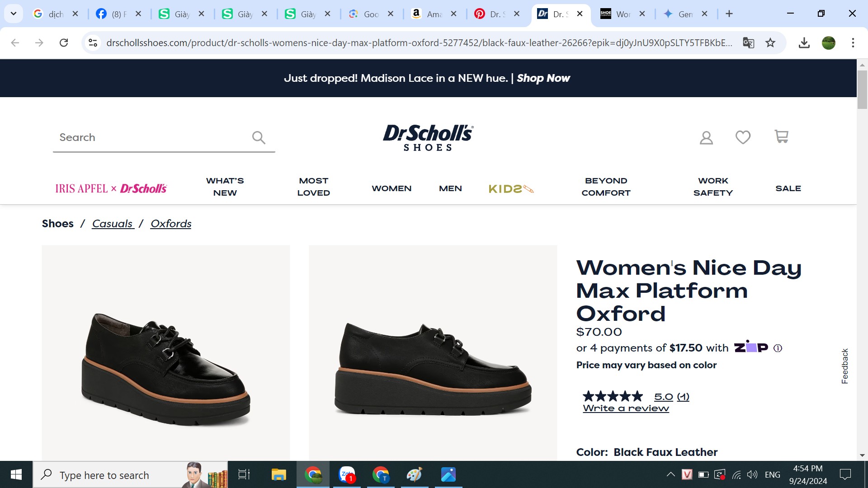Open the account profile icon
This screenshot has height=488, width=868.
pyautogui.click(x=706, y=137)
